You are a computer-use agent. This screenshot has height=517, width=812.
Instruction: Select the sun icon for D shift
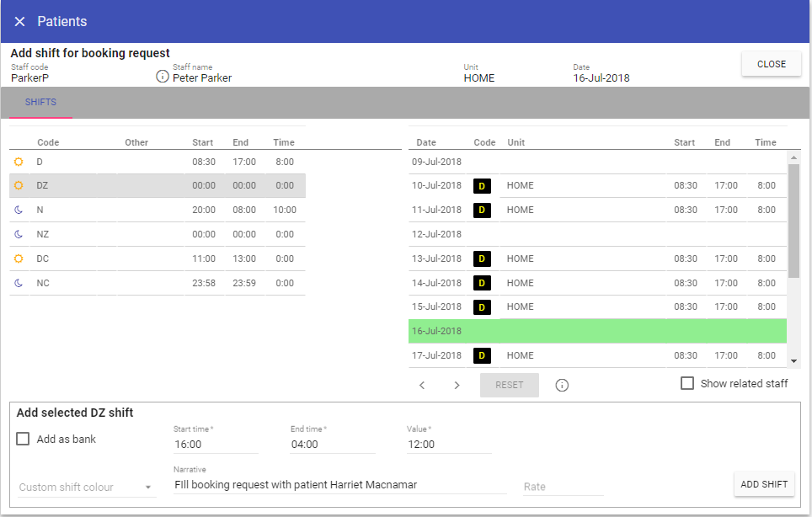[19, 162]
